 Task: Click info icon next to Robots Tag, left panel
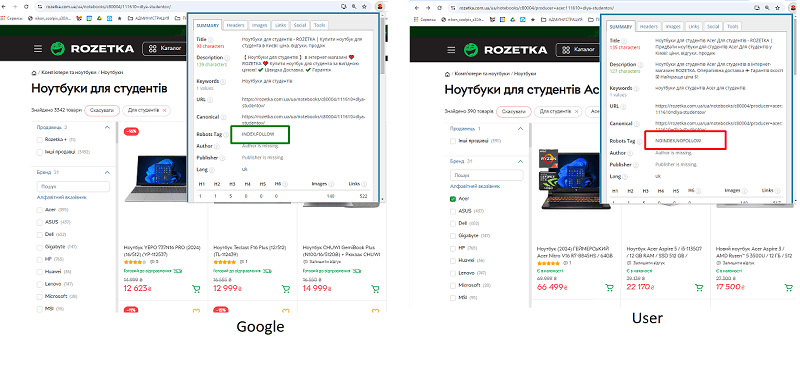[225, 135]
